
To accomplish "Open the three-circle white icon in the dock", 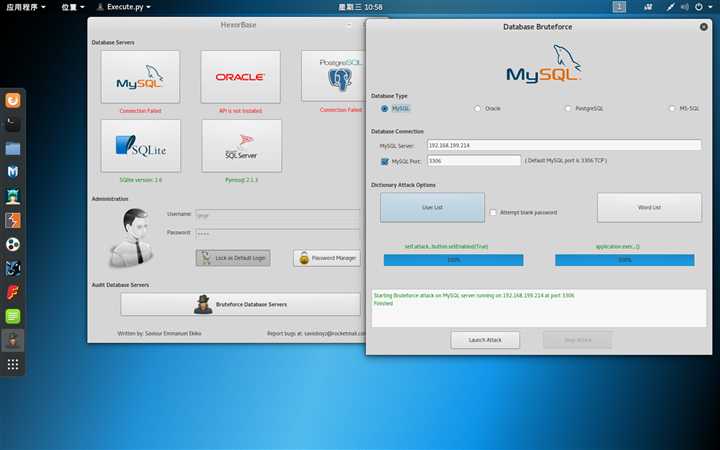I will (x=13, y=244).
